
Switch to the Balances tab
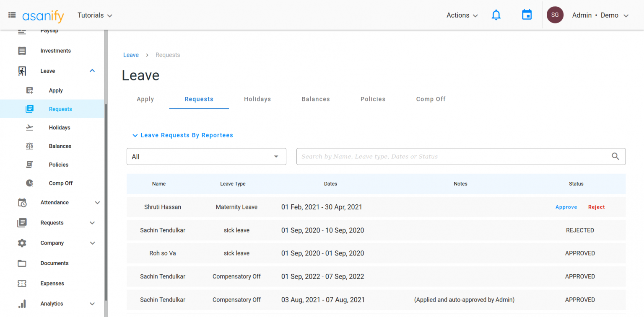(x=316, y=99)
